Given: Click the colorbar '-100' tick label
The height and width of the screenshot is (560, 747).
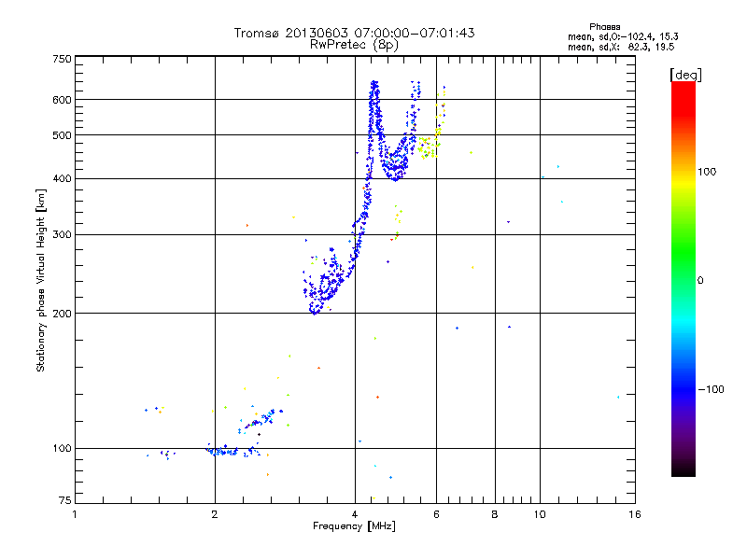Looking at the screenshot, I should pos(711,389).
